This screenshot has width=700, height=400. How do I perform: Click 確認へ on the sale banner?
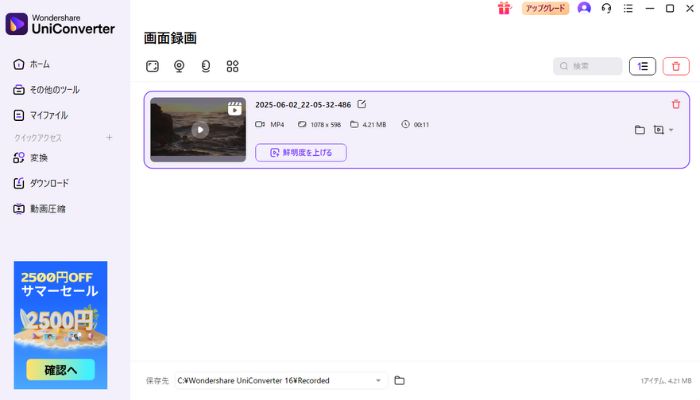[61, 370]
